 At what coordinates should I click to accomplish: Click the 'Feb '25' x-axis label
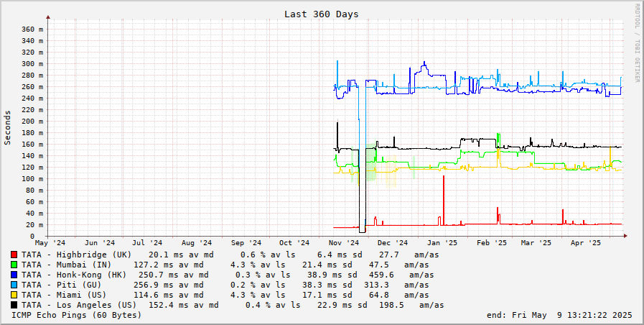(x=492, y=243)
